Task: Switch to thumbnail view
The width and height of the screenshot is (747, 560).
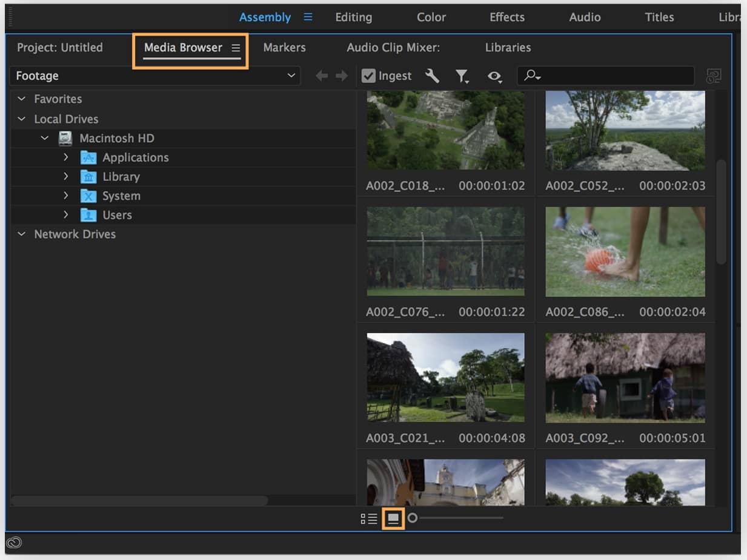Action: click(393, 519)
